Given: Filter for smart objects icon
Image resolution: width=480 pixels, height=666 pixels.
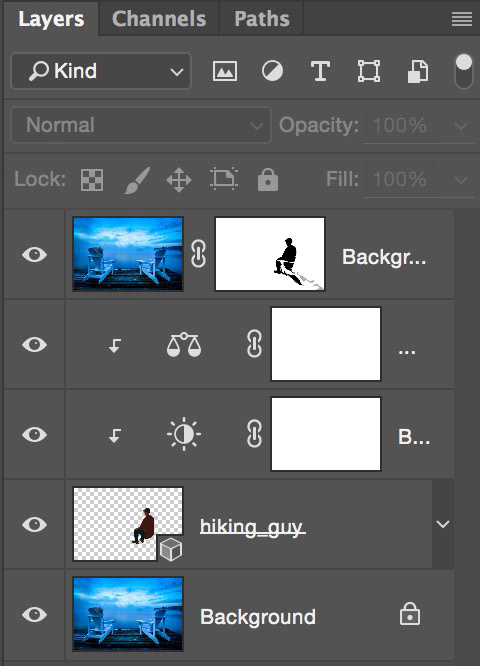Looking at the screenshot, I should [418, 71].
